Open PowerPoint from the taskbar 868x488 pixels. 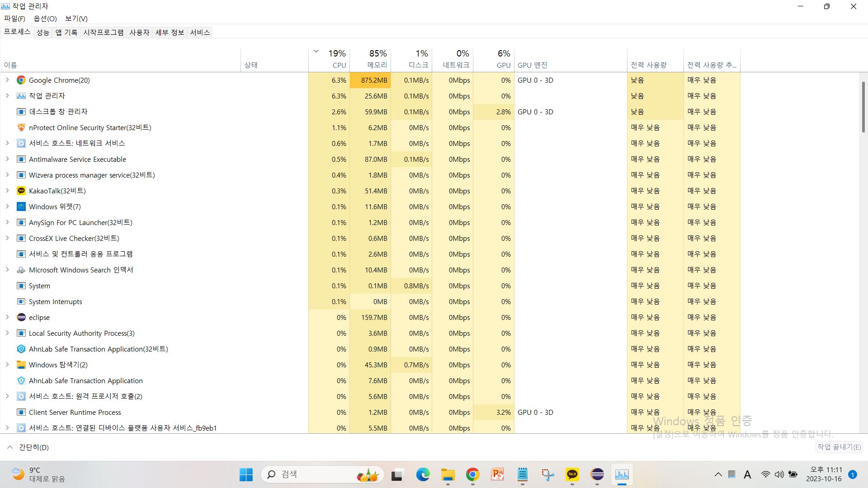[497, 474]
